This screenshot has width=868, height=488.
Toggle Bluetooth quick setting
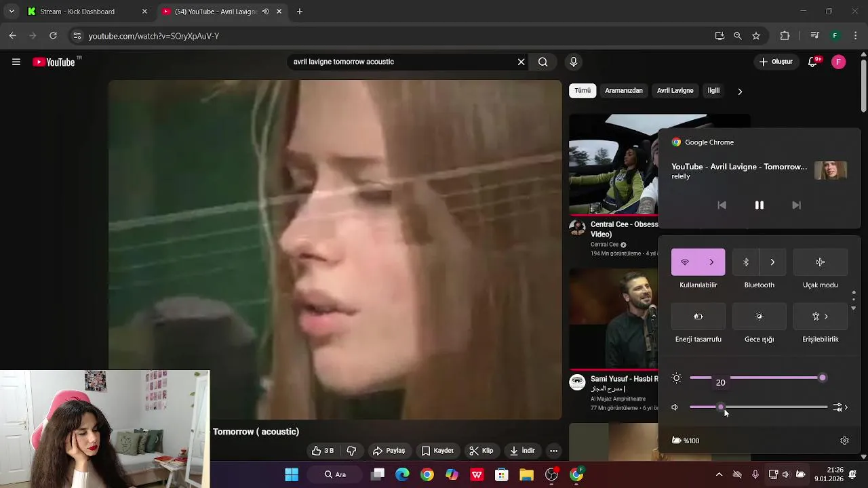tap(745, 262)
